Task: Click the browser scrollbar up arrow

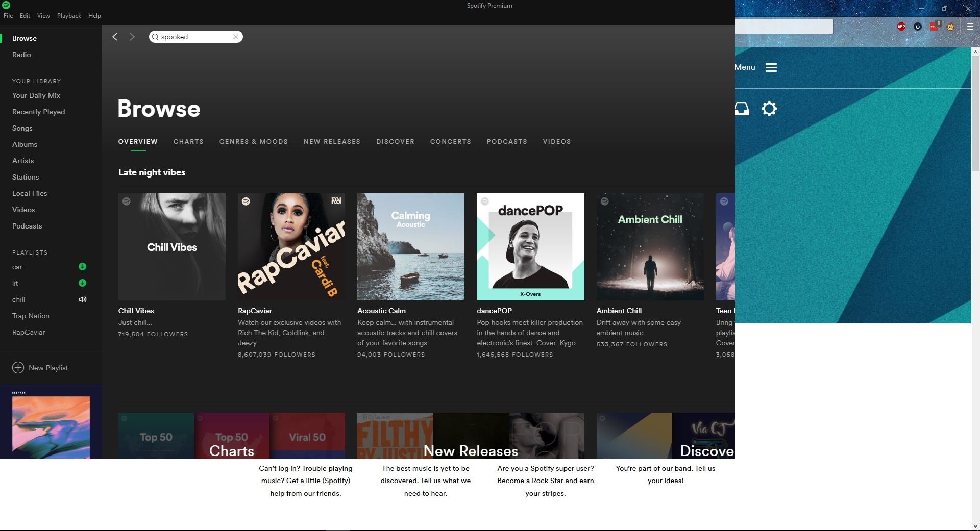Action: 975,52
